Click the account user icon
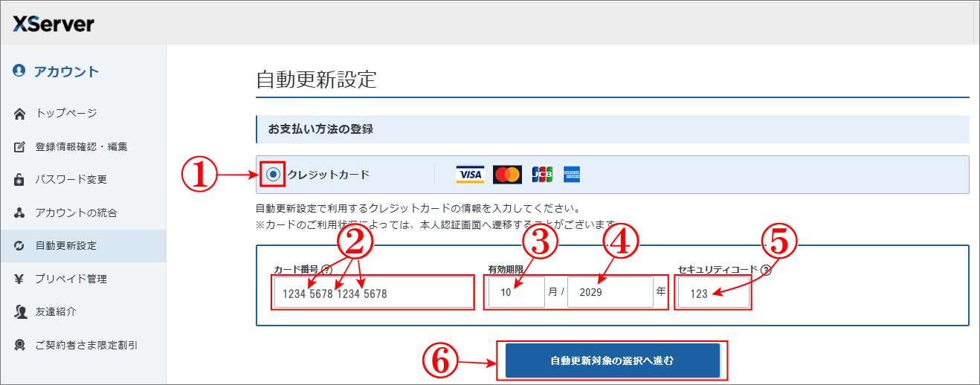980x385 pixels. [x=19, y=71]
